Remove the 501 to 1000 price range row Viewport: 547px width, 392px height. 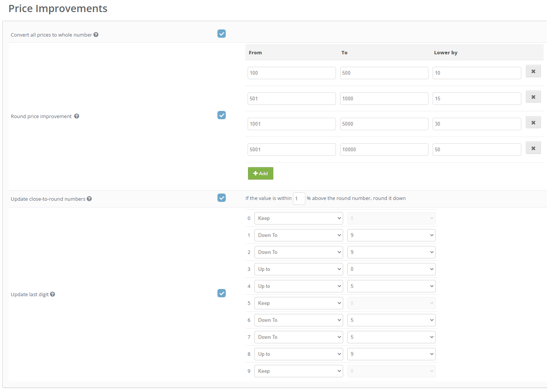[x=533, y=97]
